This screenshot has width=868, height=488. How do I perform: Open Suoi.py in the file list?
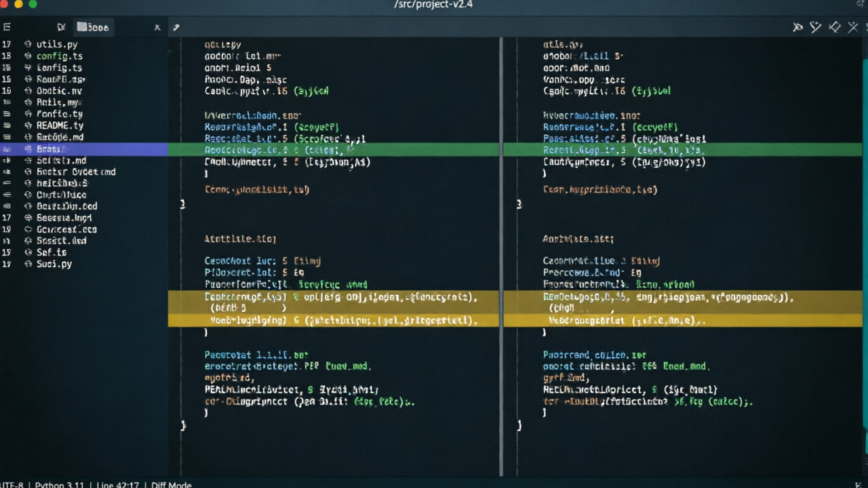click(x=54, y=264)
